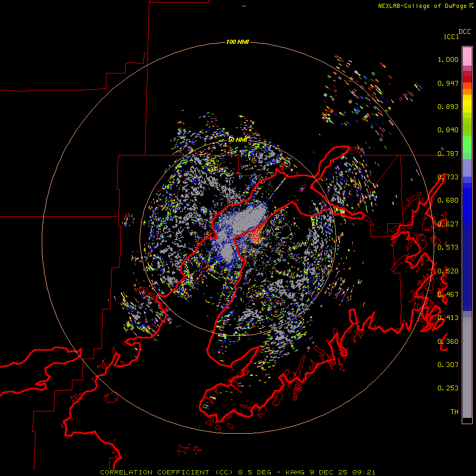Click the Correlation Coefficient caption at bottom
The image size is (476, 476).
(x=237, y=472)
